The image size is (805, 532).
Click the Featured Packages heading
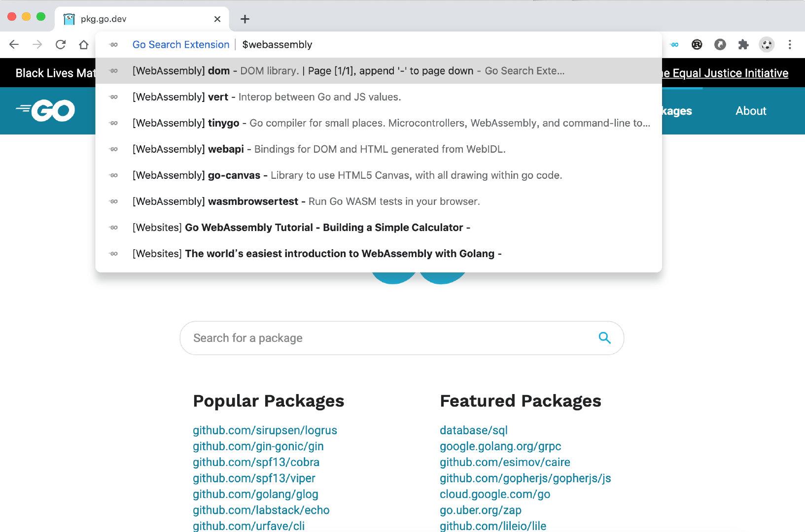coord(521,400)
